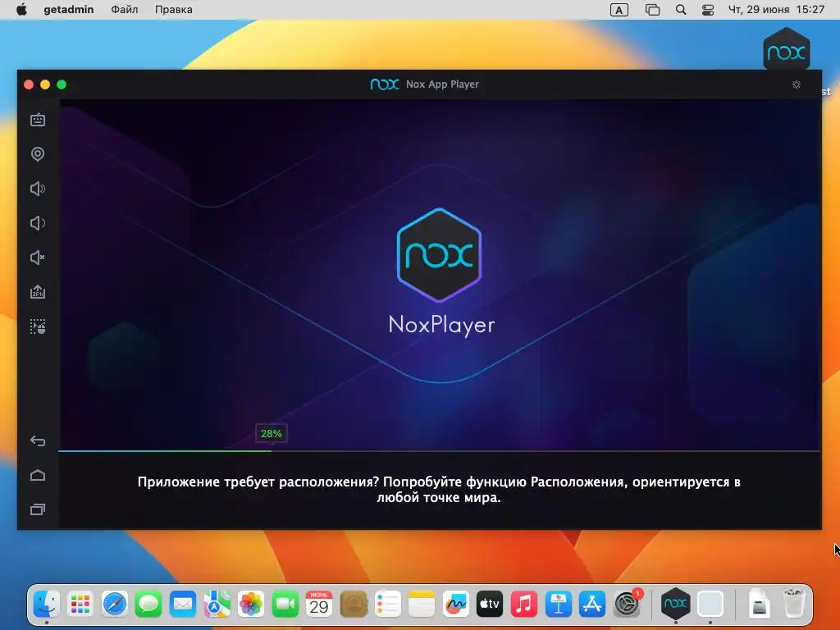840x630 pixels.
Task: Open Music from the Dock
Action: 524,605
